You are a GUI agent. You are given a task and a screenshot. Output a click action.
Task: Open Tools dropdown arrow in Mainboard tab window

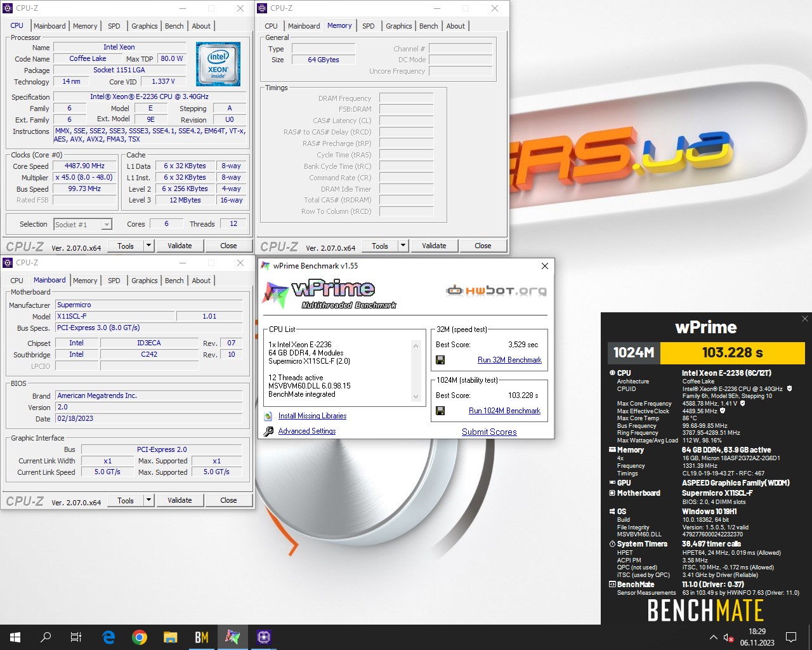pyautogui.click(x=148, y=500)
